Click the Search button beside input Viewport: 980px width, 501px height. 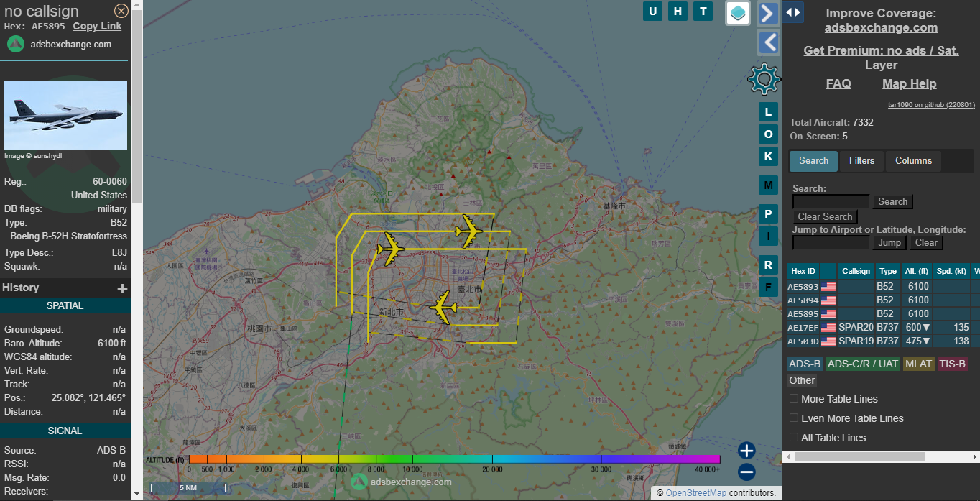click(x=892, y=201)
